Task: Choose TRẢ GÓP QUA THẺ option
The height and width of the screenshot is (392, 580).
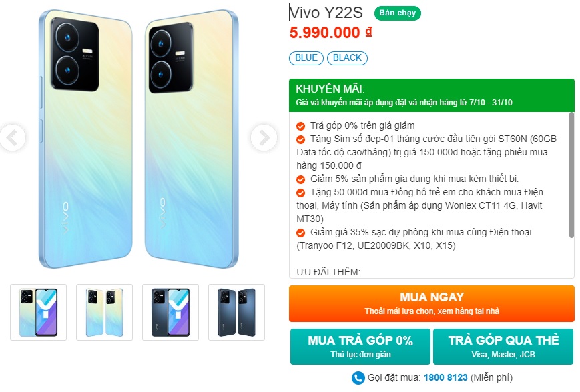Action: (x=503, y=346)
